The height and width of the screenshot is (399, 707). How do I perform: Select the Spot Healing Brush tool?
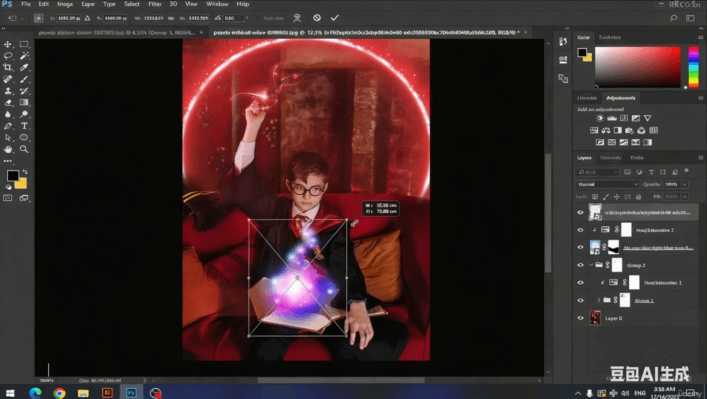[x=8, y=79]
